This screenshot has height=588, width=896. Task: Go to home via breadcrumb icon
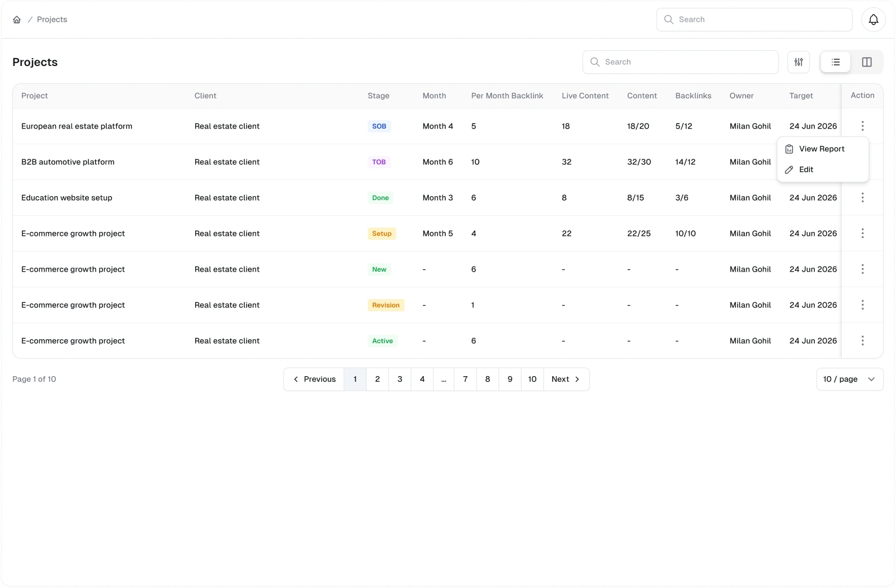click(17, 20)
